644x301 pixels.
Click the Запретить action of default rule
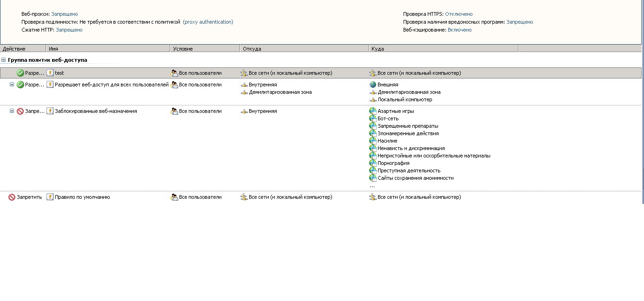click(29, 197)
